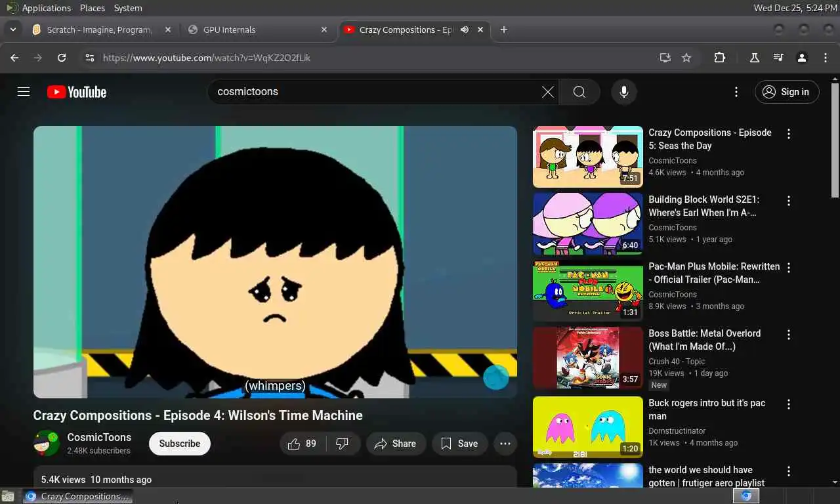Screen dimensions: 840x504
Task: Open CosmicToons channel avatar
Action: (47, 444)
